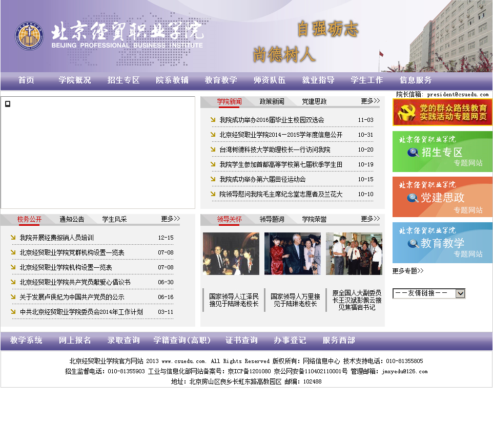Viewport: 493px width, 448px height.
Task: Click arrow bullet beside 我院开展经费报销人员培训
Action: [13, 237]
